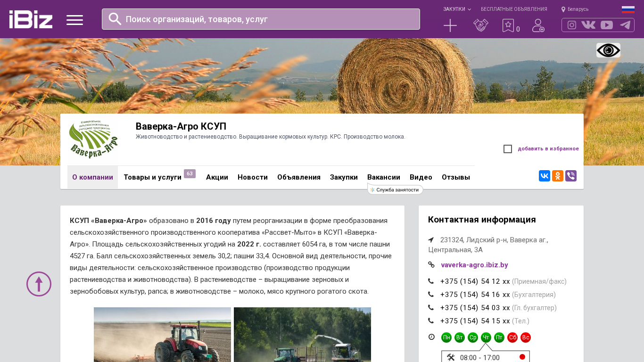The height and width of the screenshot is (362, 644).
Task: Open language selector flag
Action: [x=628, y=9]
